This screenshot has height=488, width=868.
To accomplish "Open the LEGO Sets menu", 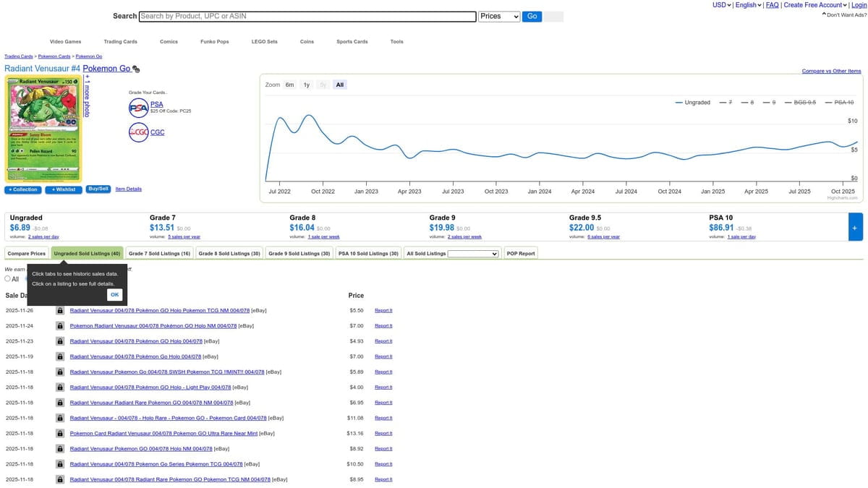I will click(x=265, y=42).
